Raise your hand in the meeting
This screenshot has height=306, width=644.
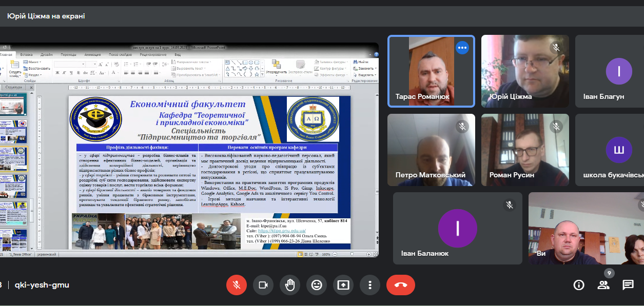click(x=290, y=285)
